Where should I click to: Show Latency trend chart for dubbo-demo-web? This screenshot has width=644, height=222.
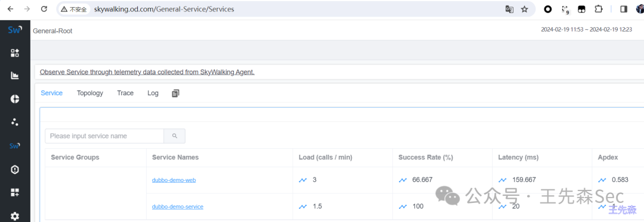(x=502, y=180)
